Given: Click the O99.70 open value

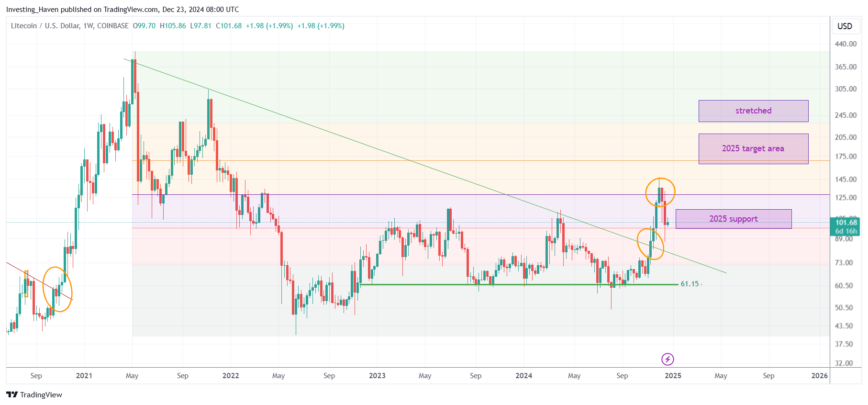Looking at the screenshot, I should 144,26.
